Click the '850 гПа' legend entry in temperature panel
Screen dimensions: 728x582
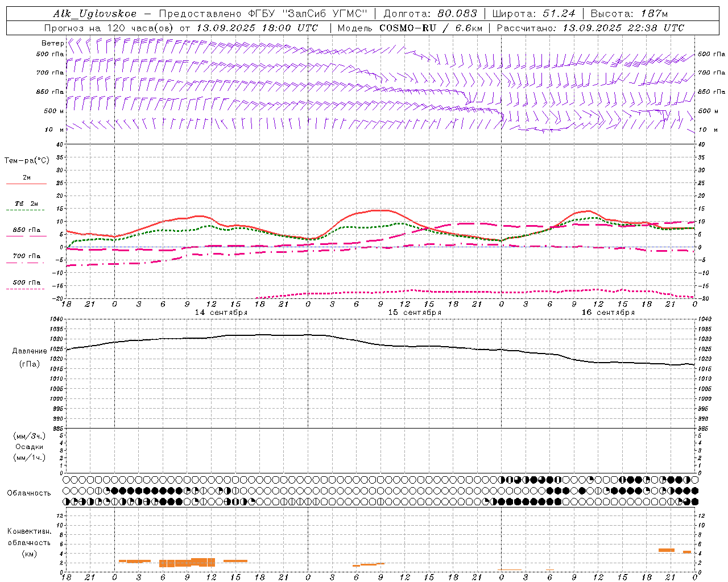point(26,230)
